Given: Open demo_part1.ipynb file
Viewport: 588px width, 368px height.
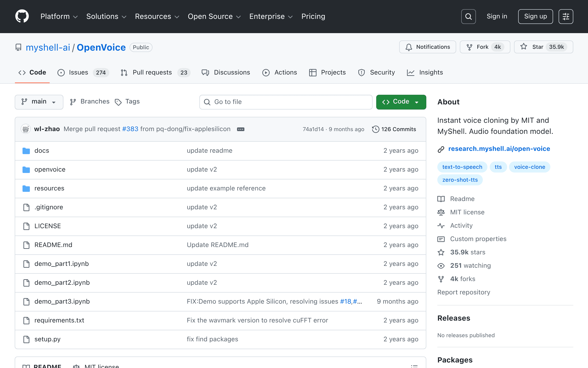Looking at the screenshot, I should 62,264.
